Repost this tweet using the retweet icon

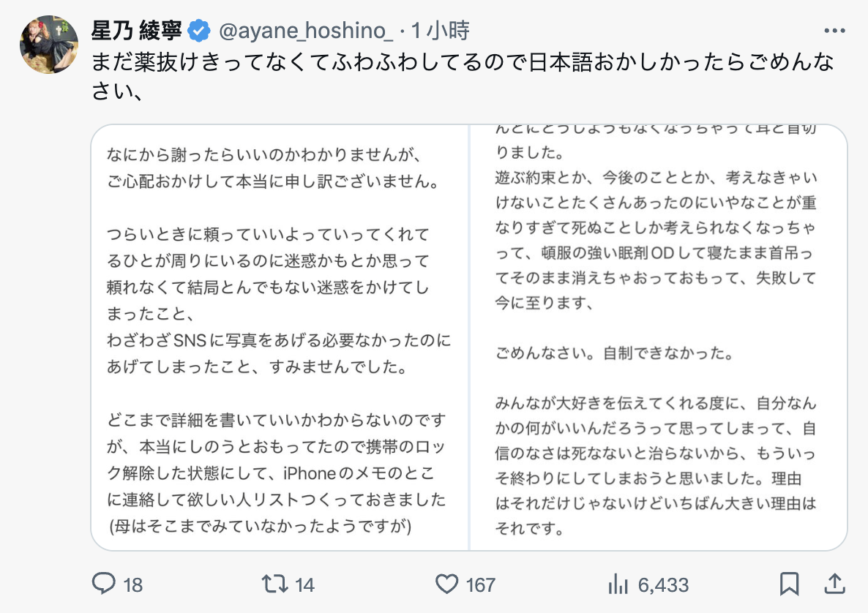[x=275, y=584]
